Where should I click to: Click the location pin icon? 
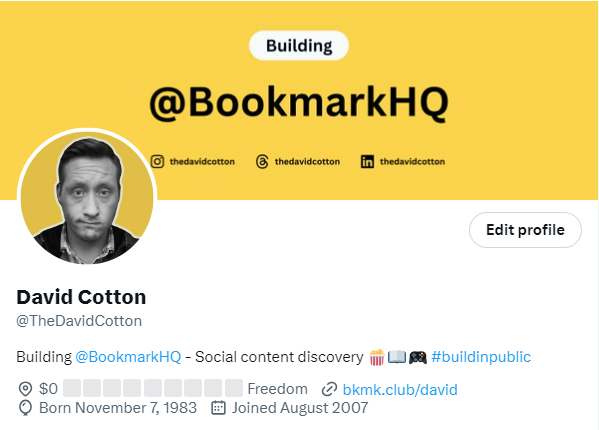(25, 389)
